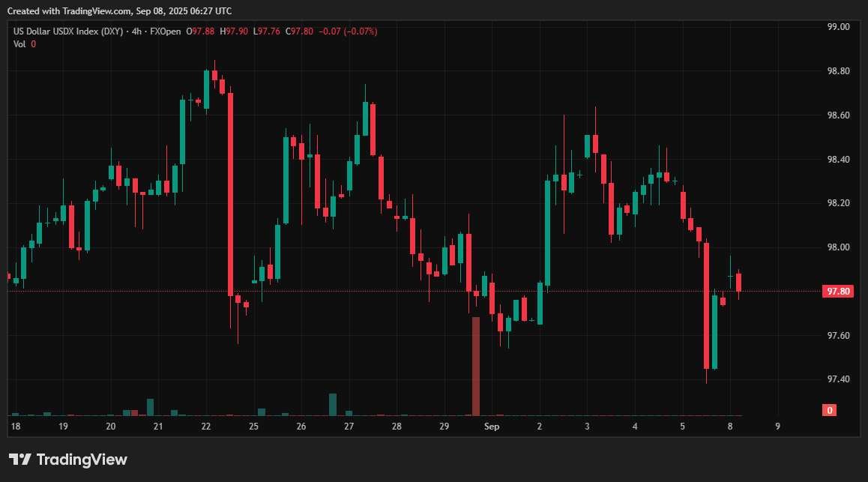Click the date label 25 on time axis

[253, 426]
